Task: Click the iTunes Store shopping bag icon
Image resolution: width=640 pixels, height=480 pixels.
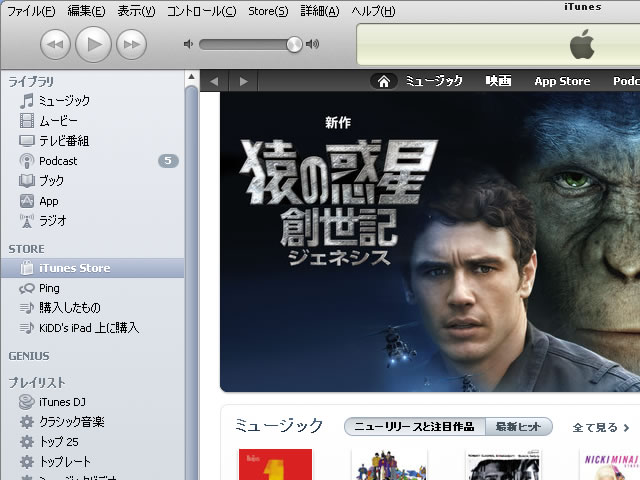Action: click(27, 268)
